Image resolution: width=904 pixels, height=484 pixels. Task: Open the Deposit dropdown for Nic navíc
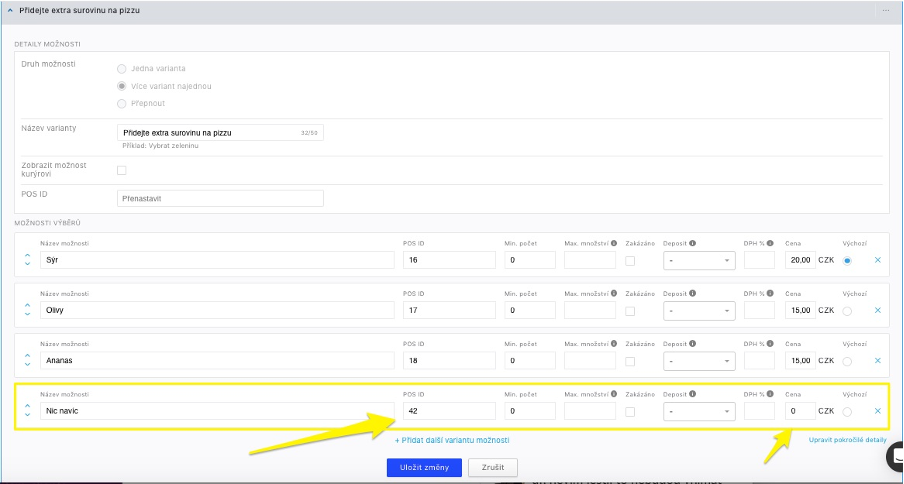[x=699, y=411]
